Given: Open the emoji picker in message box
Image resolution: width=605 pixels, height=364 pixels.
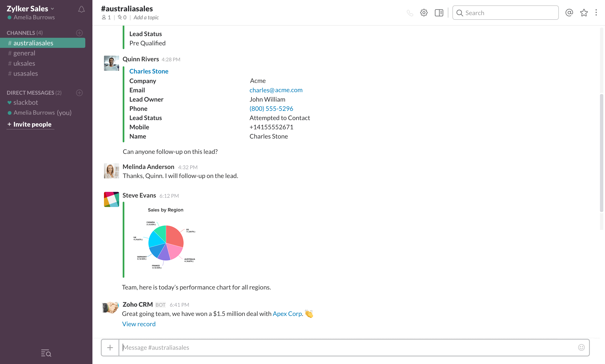Looking at the screenshot, I should [581, 347].
